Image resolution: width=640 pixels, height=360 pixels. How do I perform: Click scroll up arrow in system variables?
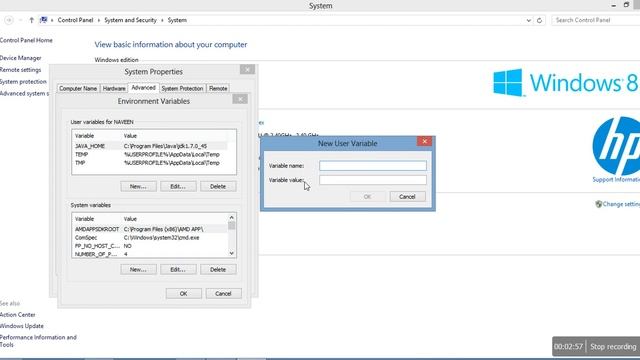pyautogui.click(x=231, y=218)
